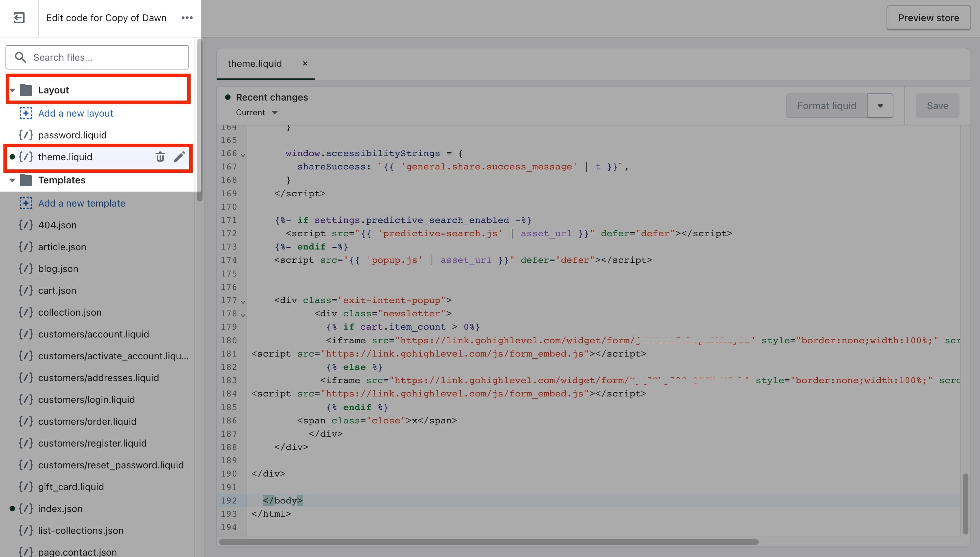Fold code at line 177
This screenshot has width=980, height=557.
click(x=243, y=302)
